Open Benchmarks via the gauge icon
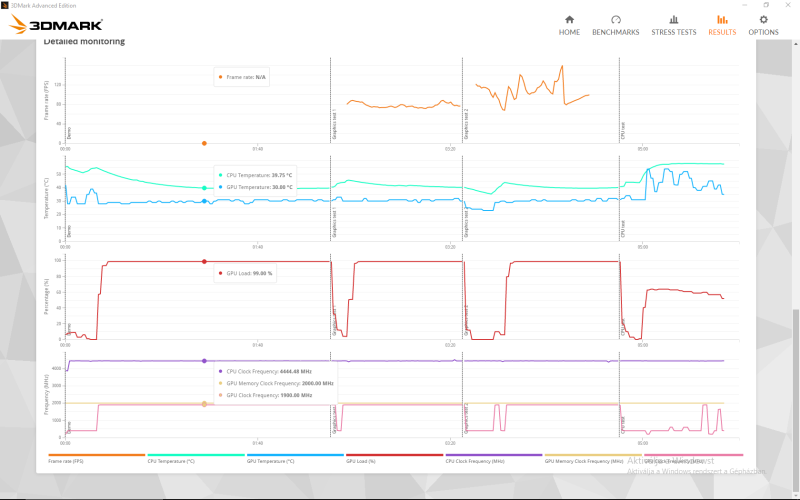 coord(615,20)
